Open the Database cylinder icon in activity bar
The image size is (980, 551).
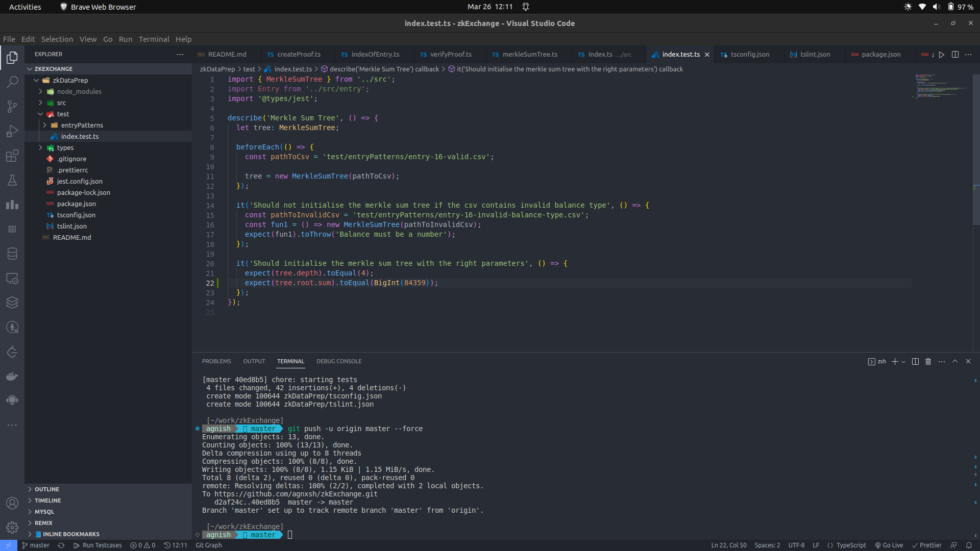pyautogui.click(x=12, y=254)
